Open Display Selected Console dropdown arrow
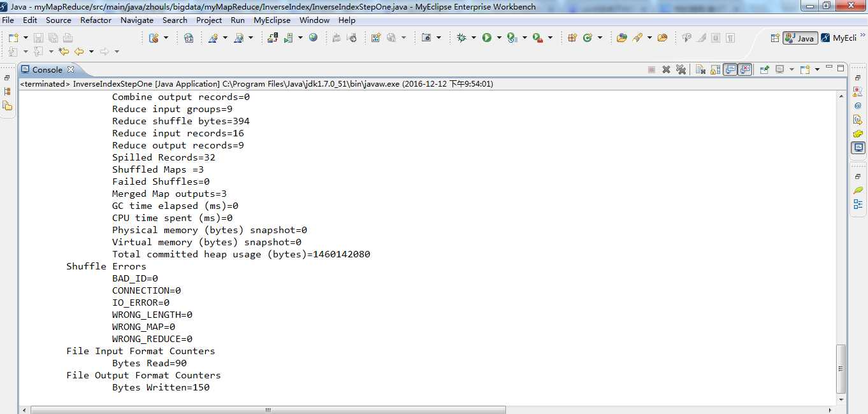 point(792,69)
